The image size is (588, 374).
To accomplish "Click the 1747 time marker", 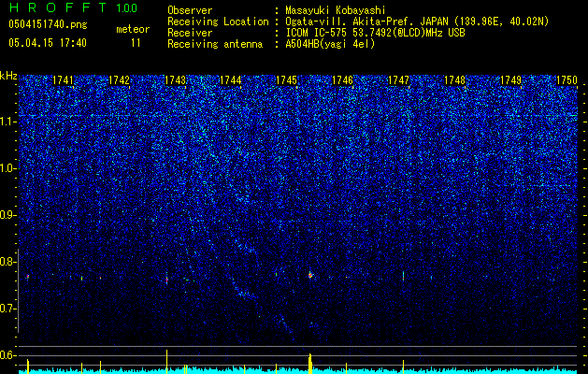I will [x=398, y=80].
